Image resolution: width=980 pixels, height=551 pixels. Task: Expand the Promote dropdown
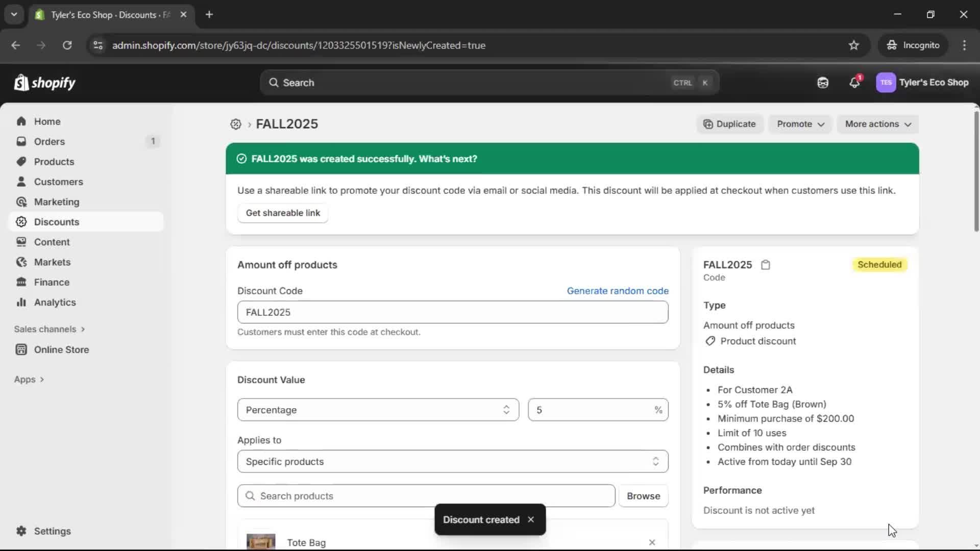800,124
